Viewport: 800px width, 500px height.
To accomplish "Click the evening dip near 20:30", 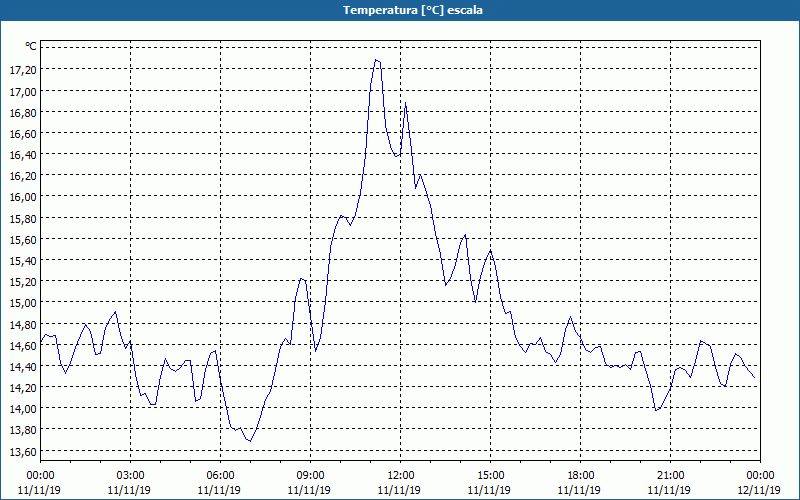I will click(x=656, y=410).
